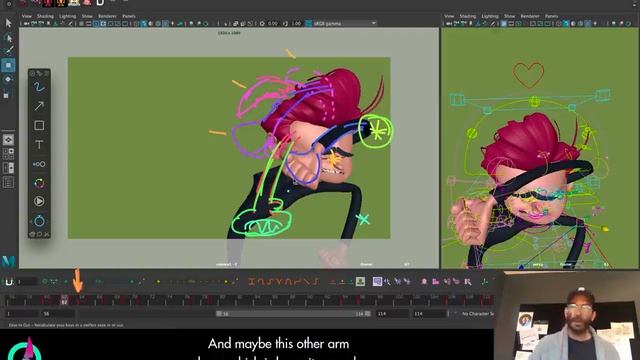The image size is (640, 360).
Task: Open the Lighting menu in the left viewport
Action: 68,16
